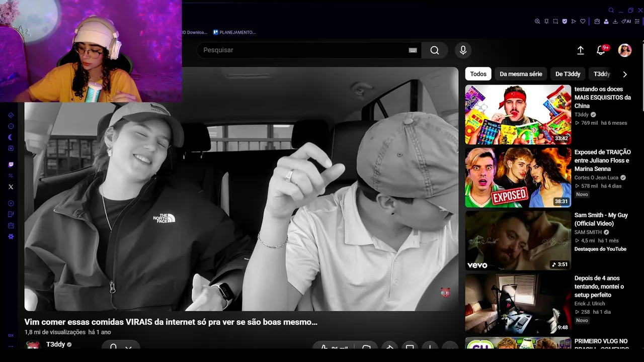Take a snapshot with the selection icon

click(x=555, y=22)
